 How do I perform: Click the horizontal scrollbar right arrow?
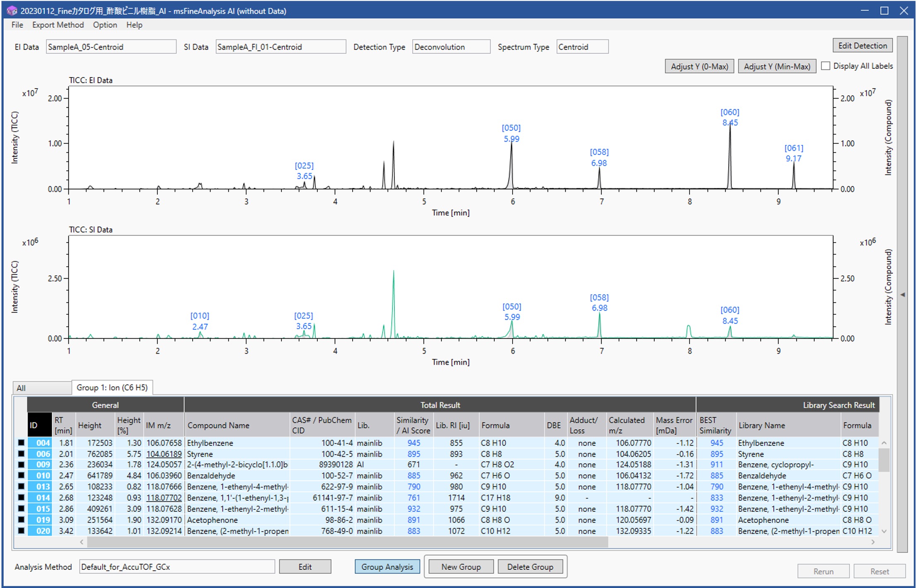[873, 542]
